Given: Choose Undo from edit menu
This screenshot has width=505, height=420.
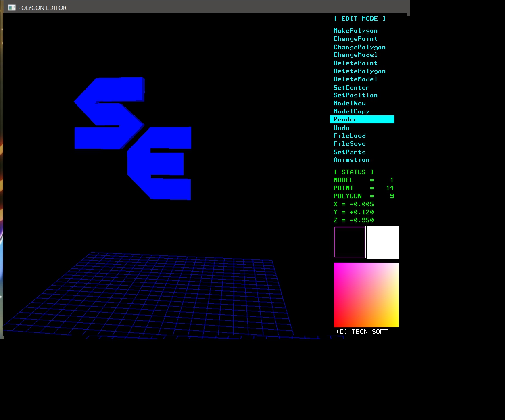Looking at the screenshot, I should [341, 127].
